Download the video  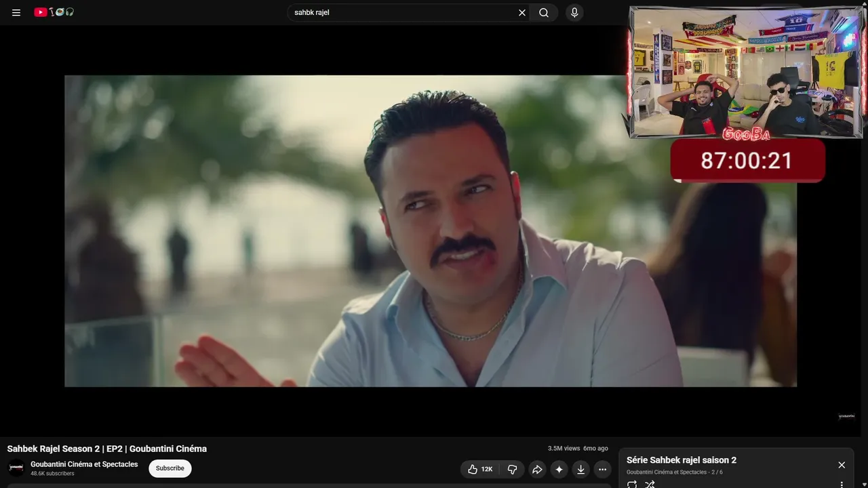[580, 469]
